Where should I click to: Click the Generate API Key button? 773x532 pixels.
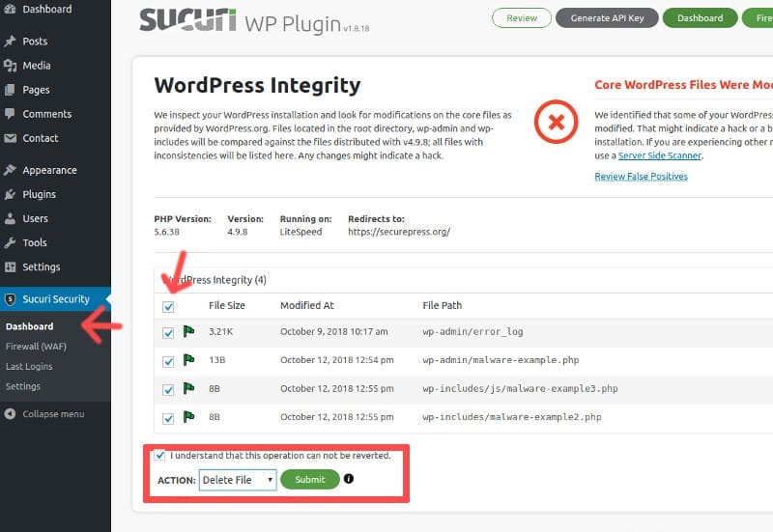(605, 17)
